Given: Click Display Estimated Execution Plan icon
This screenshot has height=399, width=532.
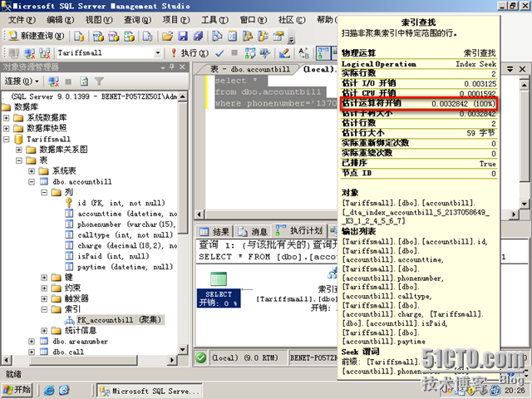Looking at the screenshot, I should [x=250, y=53].
